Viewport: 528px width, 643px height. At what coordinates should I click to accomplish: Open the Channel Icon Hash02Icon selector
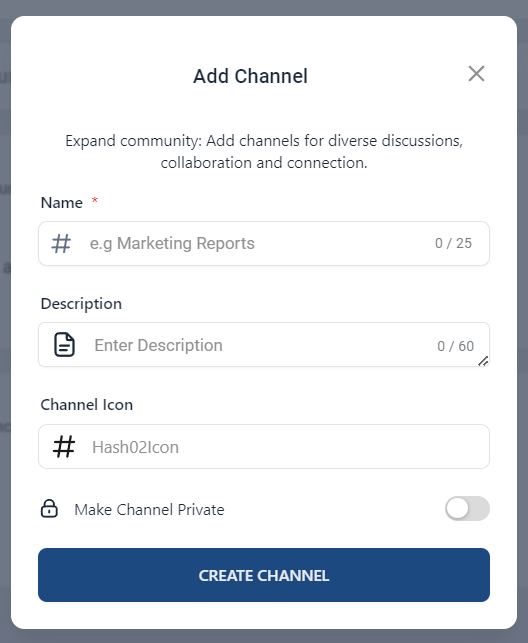click(264, 447)
